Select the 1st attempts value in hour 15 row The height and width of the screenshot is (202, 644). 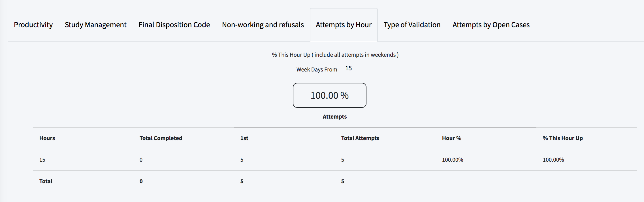(x=242, y=160)
